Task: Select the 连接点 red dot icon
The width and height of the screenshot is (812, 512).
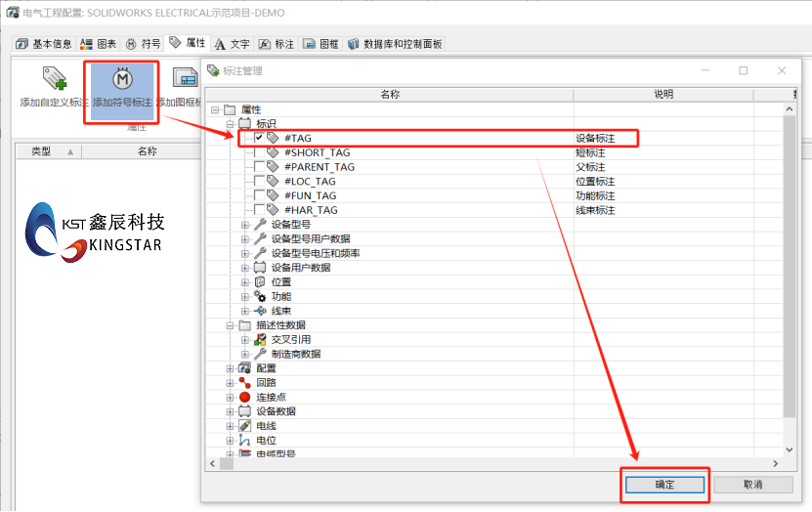Action: pos(244,397)
